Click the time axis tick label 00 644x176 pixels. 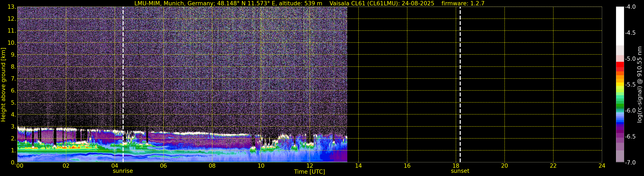tap(20, 166)
